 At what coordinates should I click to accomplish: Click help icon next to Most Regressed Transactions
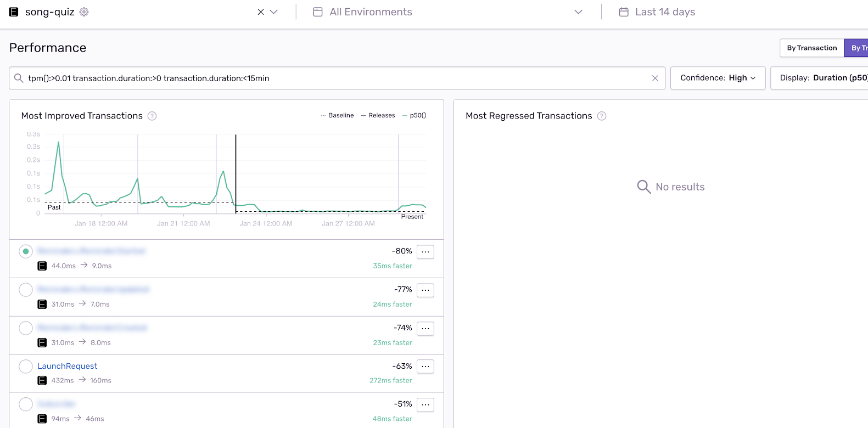coord(602,116)
